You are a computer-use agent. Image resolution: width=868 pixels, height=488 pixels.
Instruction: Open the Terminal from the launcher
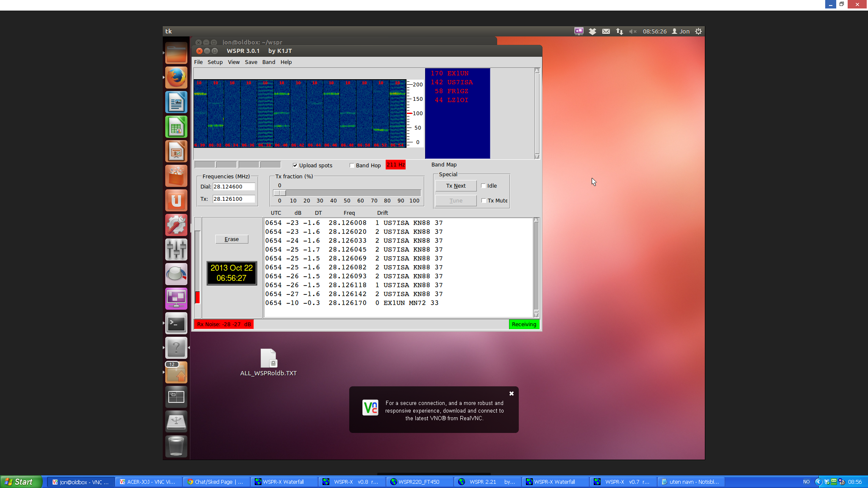click(x=176, y=324)
